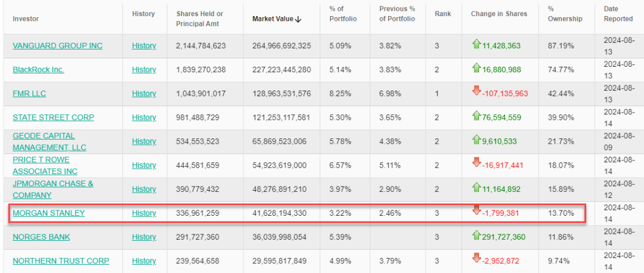
Task: Click the History column header
Action: pos(143,14)
